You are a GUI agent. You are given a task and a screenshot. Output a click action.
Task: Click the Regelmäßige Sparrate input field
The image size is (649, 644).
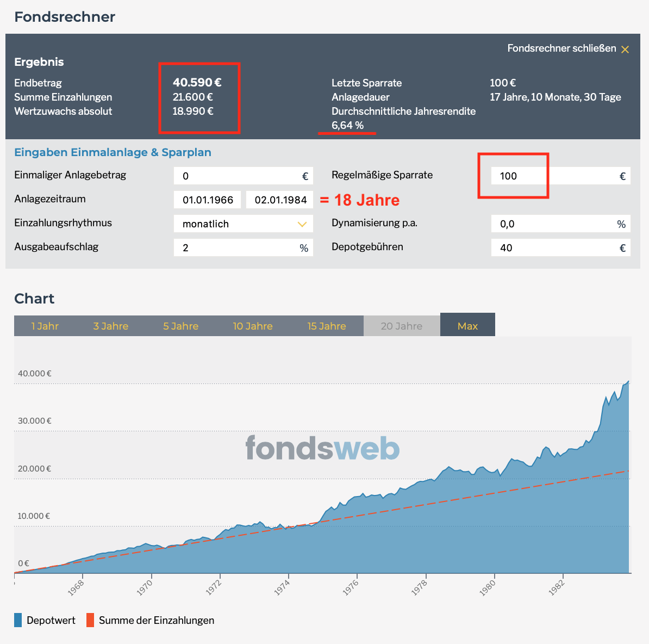click(560, 176)
